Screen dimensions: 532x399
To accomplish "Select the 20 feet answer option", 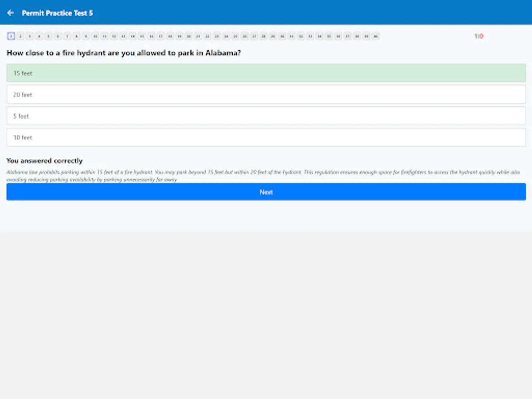I will coord(266,94).
